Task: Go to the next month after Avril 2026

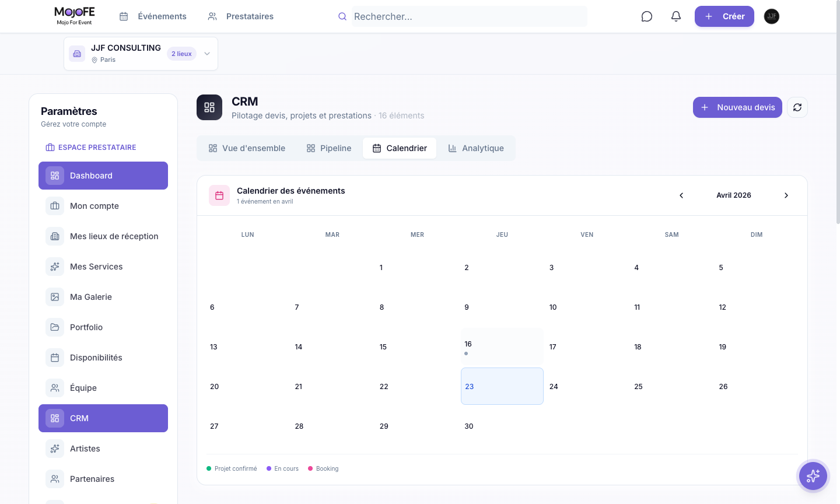Action: pos(786,195)
